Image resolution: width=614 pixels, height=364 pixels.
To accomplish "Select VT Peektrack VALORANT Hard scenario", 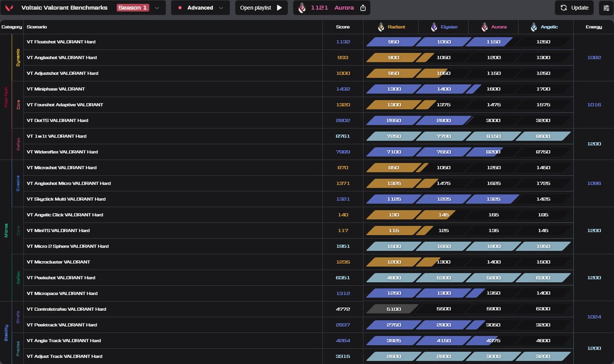I will click(62, 325).
